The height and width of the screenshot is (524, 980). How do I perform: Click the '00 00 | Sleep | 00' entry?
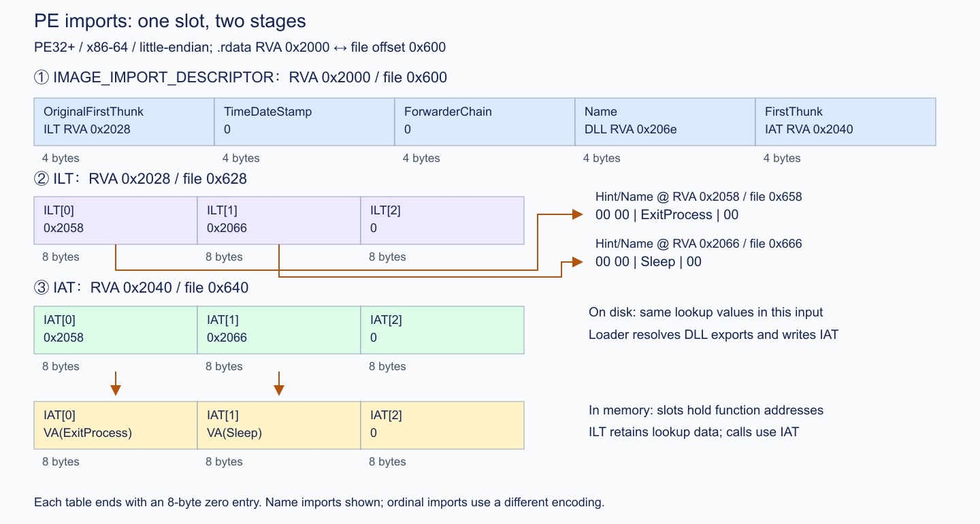click(x=649, y=262)
